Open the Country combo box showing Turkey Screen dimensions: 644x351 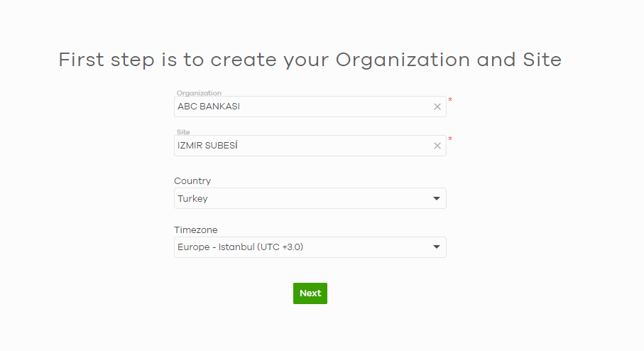coord(305,199)
